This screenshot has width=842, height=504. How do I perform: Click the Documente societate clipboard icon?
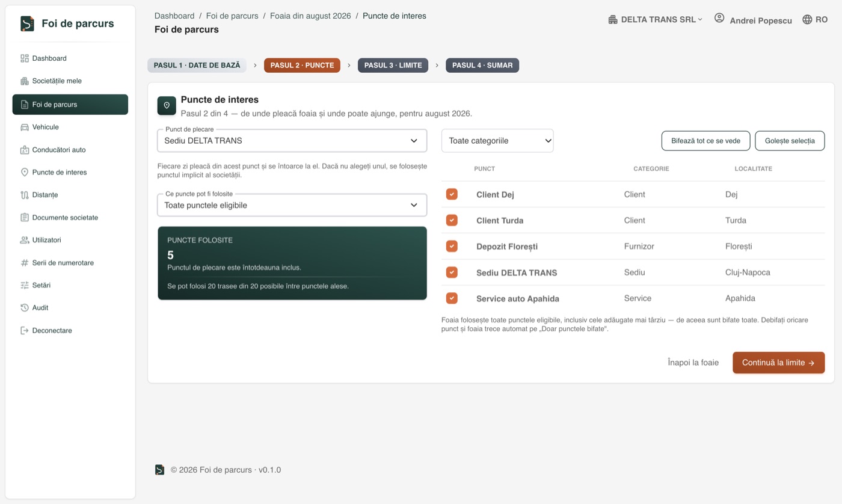tap(25, 218)
